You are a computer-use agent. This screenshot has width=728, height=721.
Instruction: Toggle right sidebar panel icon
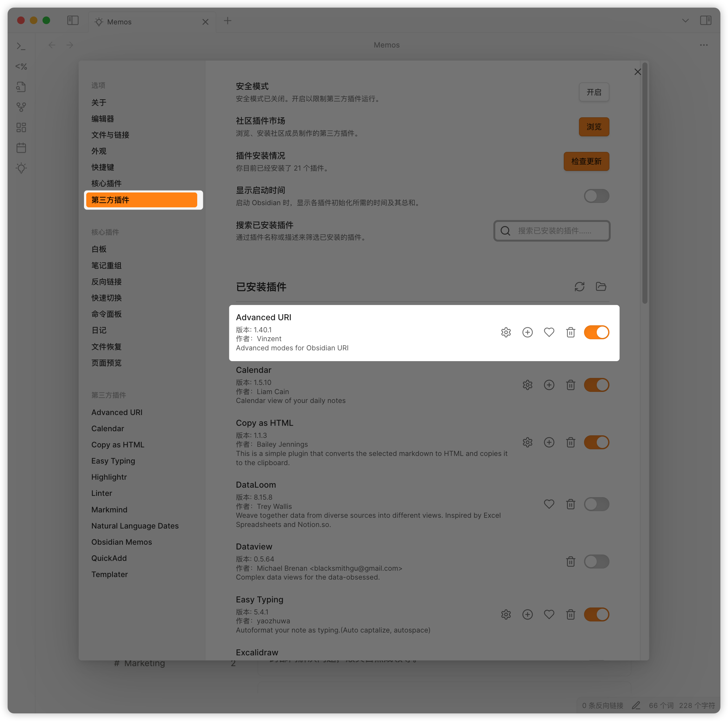coord(705,20)
